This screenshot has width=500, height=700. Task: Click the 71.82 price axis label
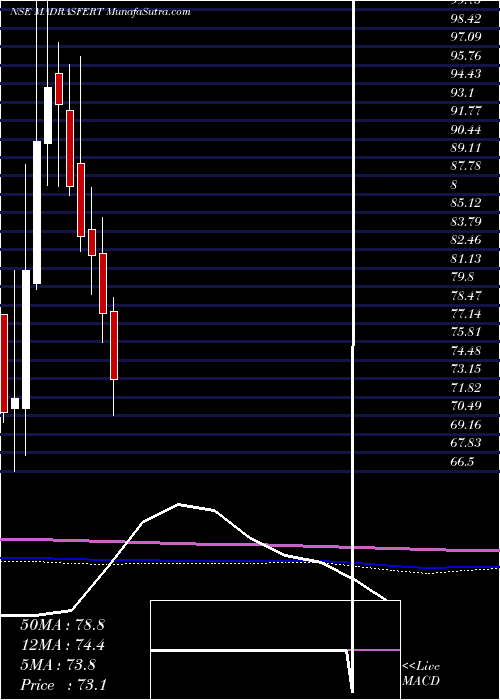click(x=466, y=388)
